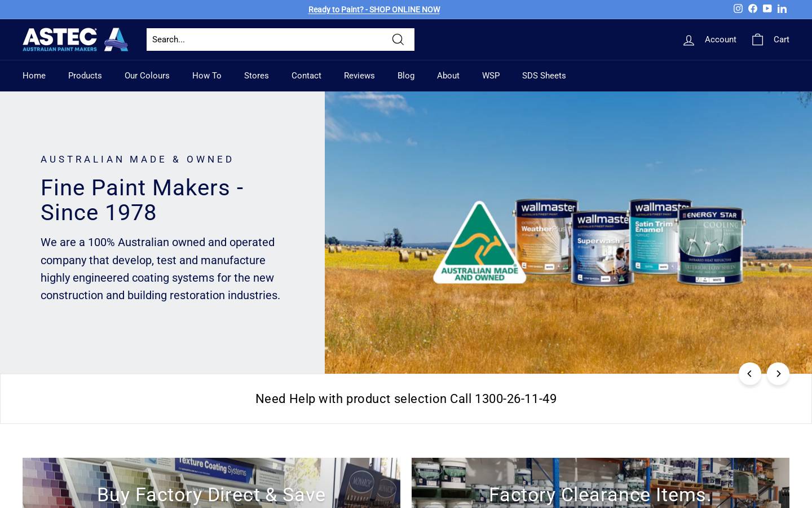Click the Account person icon
This screenshot has height=508, width=812.
pos(689,40)
